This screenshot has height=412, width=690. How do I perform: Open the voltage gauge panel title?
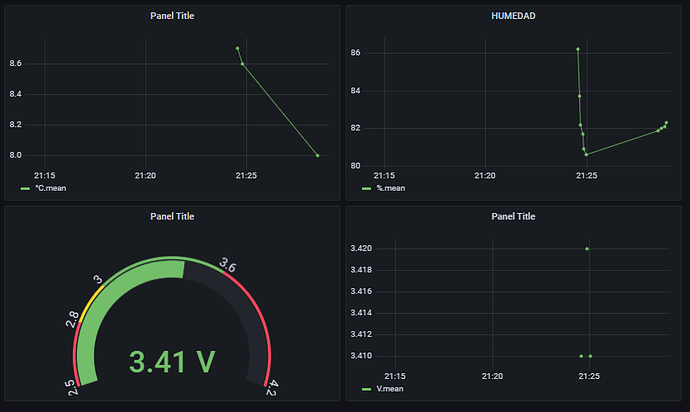pos(172,217)
